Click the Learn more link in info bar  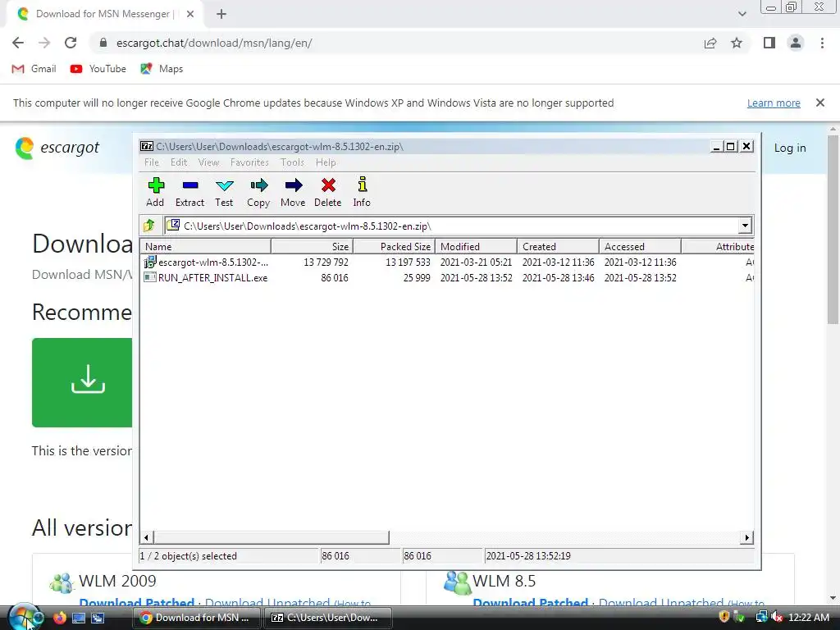[x=774, y=103]
